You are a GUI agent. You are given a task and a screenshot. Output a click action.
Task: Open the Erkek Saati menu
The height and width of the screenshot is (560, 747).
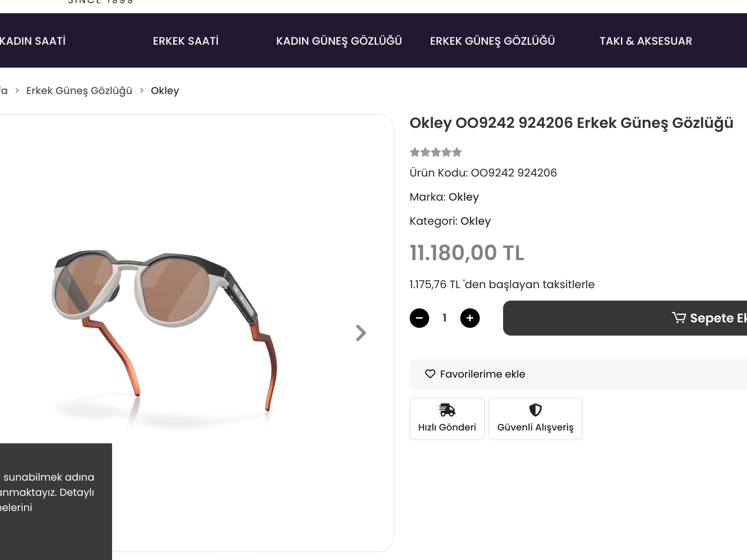(186, 41)
